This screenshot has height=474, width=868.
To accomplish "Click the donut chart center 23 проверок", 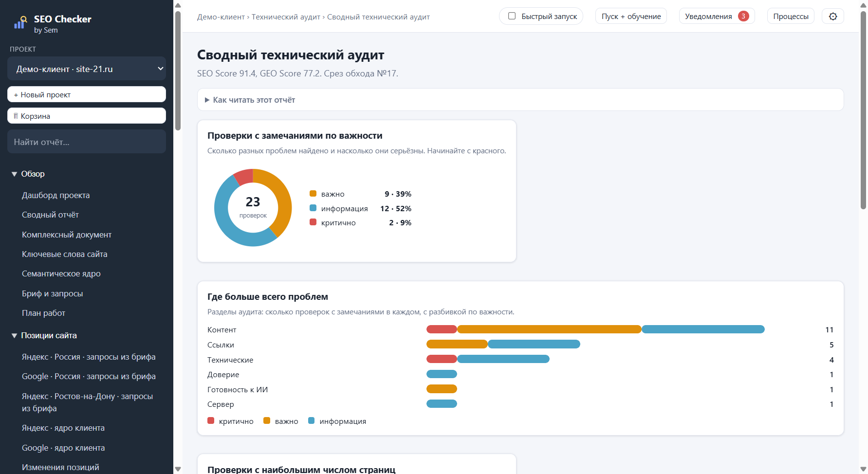I will click(253, 207).
